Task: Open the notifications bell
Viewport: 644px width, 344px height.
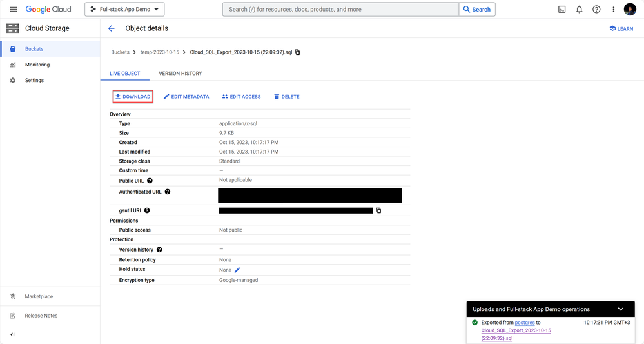Action: [579, 10]
